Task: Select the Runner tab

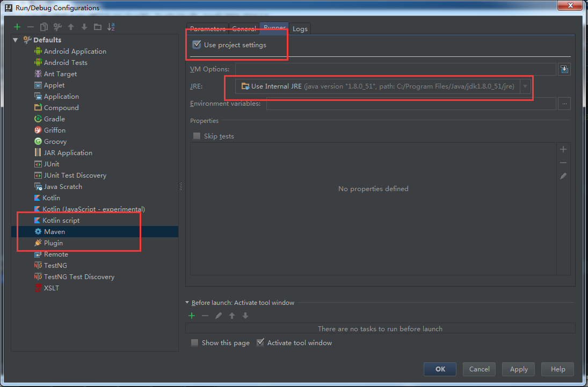Action: (274, 28)
